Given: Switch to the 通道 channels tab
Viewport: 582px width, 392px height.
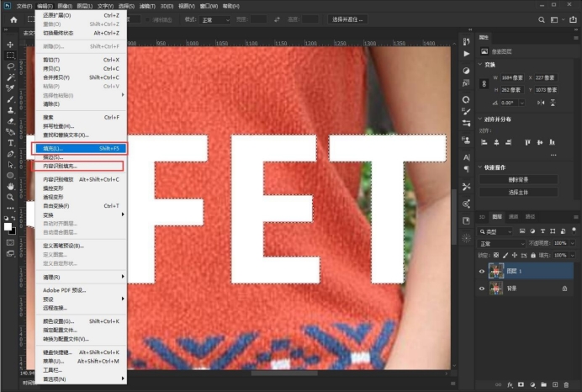Looking at the screenshot, I should 513,217.
